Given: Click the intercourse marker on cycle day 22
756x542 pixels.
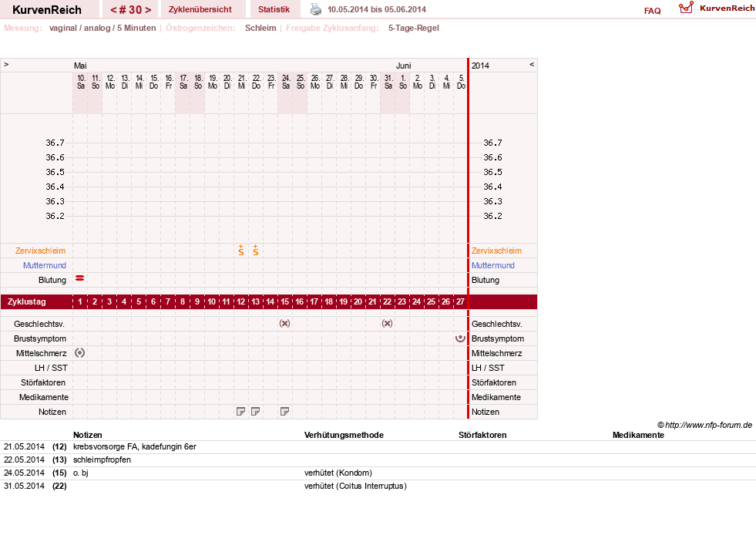Looking at the screenshot, I should pos(387,324).
